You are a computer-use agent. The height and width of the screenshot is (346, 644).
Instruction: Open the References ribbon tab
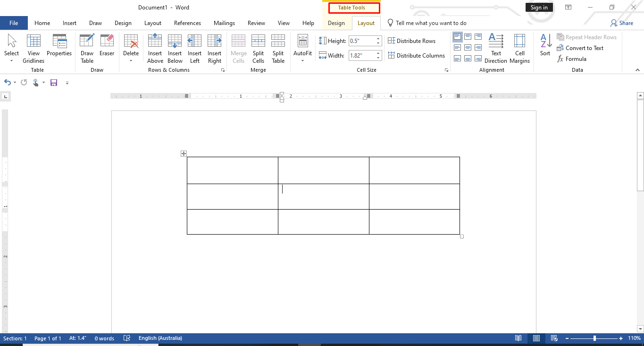coord(187,23)
